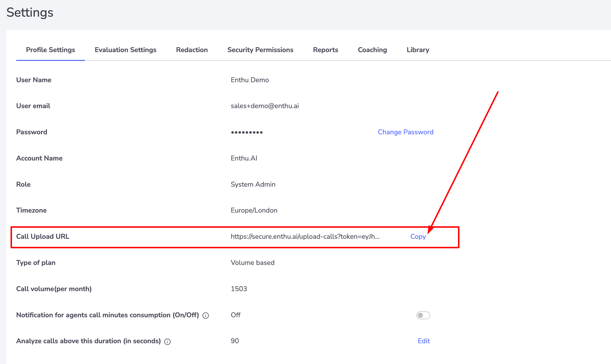Click the Change Password link
Screen dimensions: 611x364
pyautogui.click(x=405, y=132)
